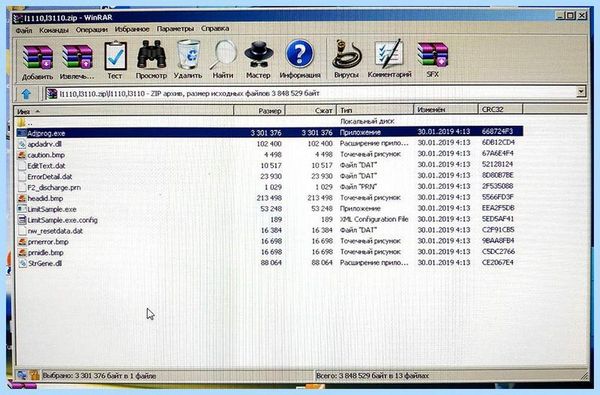Open the Параметры menu
The height and width of the screenshot is (395, 600).
tap(175, 29)
